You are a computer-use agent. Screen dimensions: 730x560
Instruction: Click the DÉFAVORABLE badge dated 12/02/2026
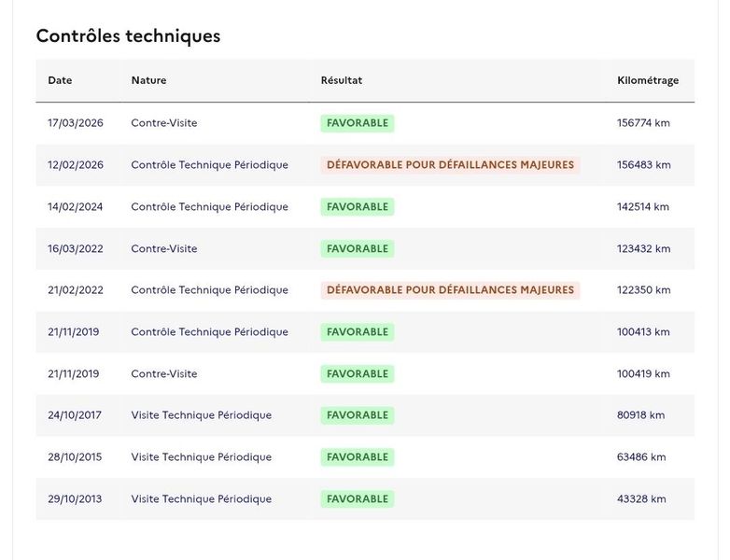tap(450, 165)
